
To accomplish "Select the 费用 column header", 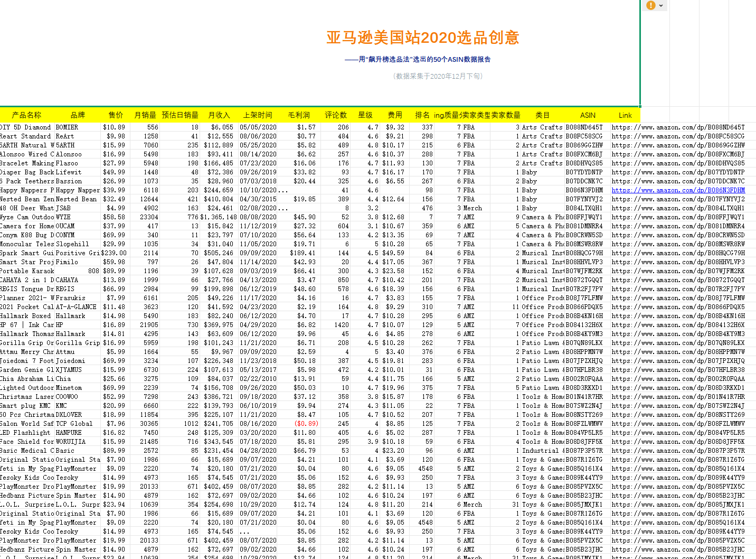I will tap(395, 115).
